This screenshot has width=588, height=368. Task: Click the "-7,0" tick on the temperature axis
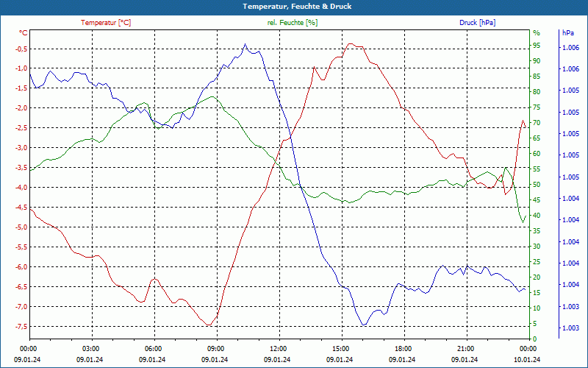click(x=21, y=307)
